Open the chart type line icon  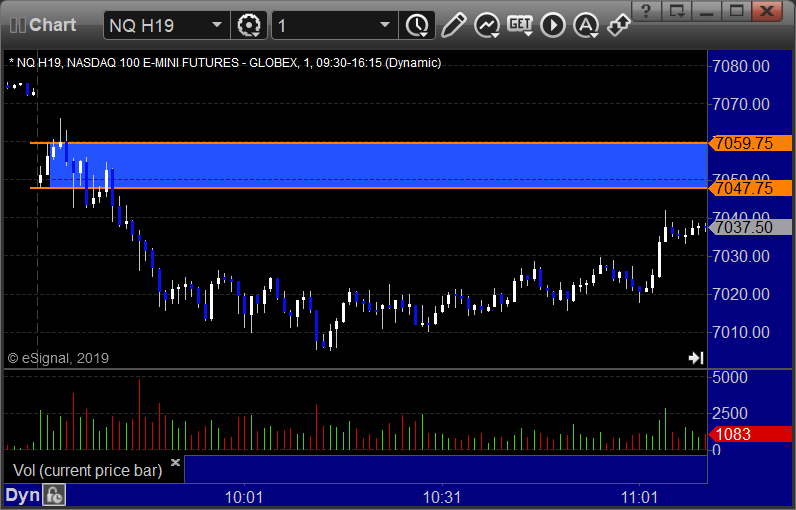pyautogui.click(x=487, y=25)
